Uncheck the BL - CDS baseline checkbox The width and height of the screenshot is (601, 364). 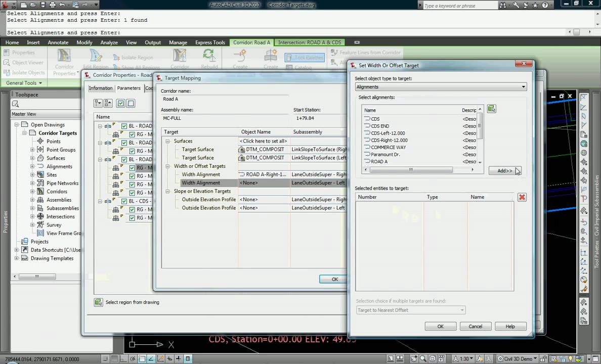point(124,201)
